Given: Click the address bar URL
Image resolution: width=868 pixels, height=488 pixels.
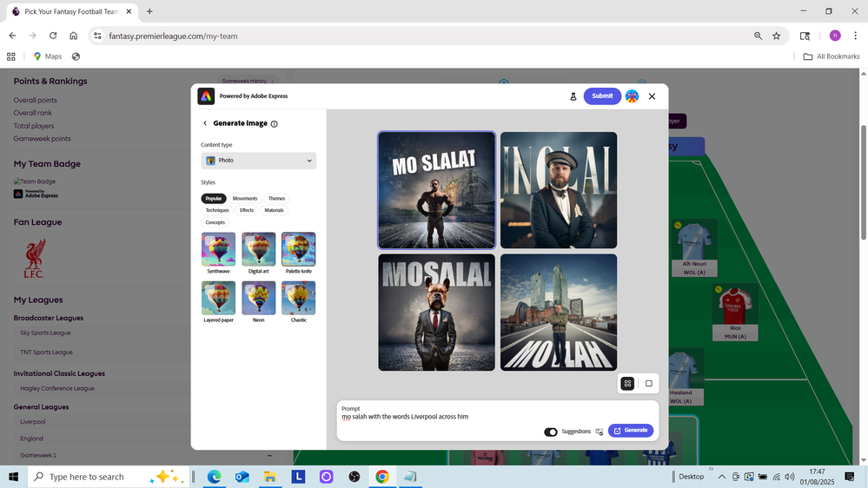Looking at the screenshot, I should (173, 36).
